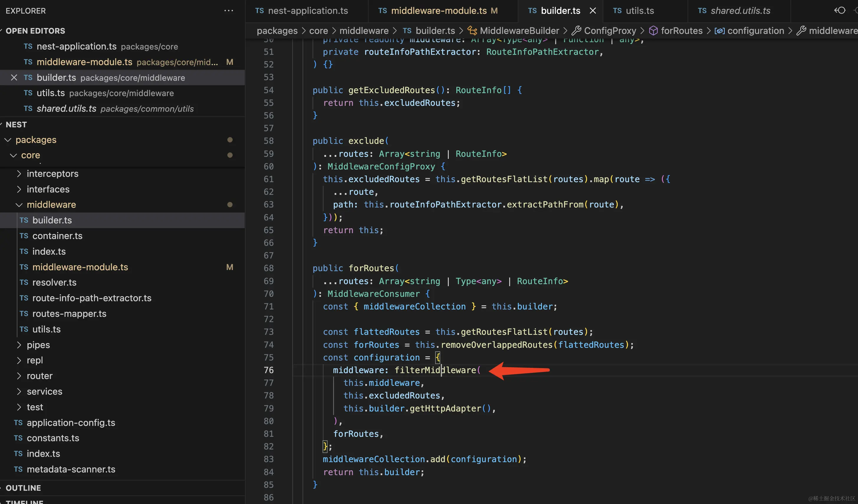
Task: Click class icon in MiddlewareBuilder breadcrumb
Action: click(472, 31)
